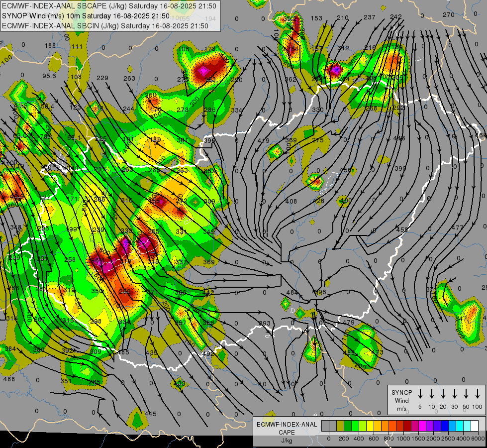Click the map value 393
The height and width of the screenshot is (448, 487).
265,324
